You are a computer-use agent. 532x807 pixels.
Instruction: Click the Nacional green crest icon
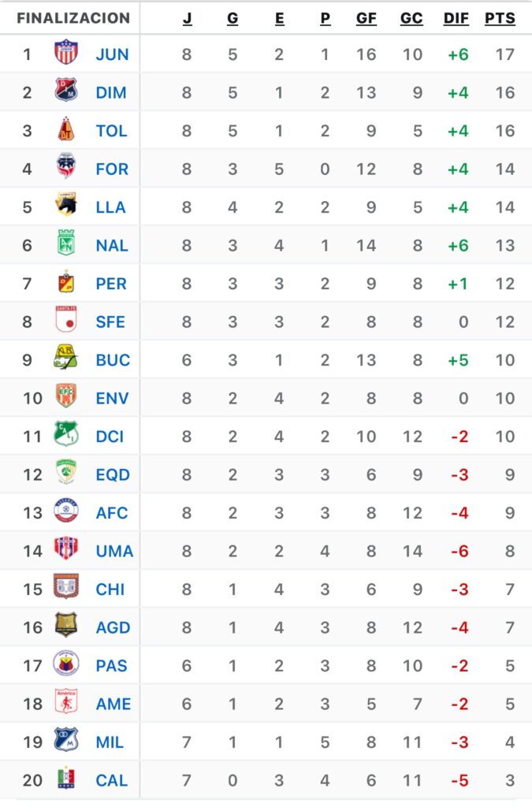pyautogui.click(x=66, y=244)
